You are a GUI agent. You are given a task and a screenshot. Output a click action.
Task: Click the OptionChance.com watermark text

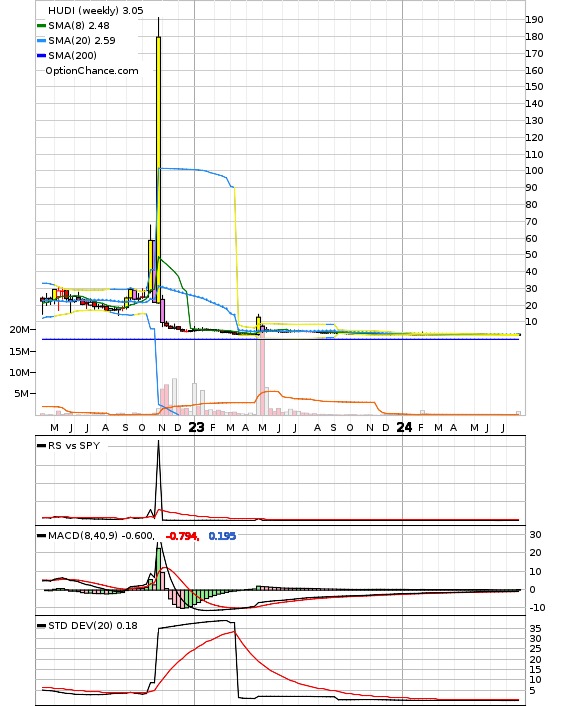92,71
